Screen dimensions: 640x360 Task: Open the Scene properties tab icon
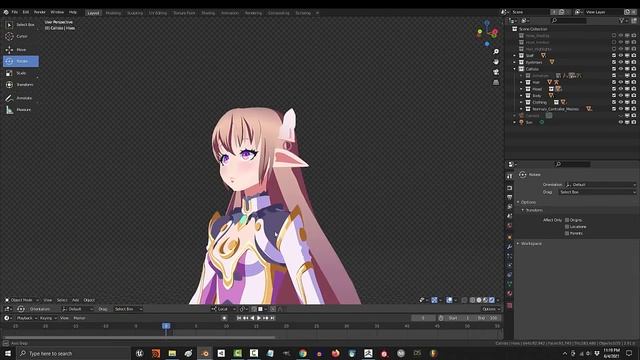509,216
